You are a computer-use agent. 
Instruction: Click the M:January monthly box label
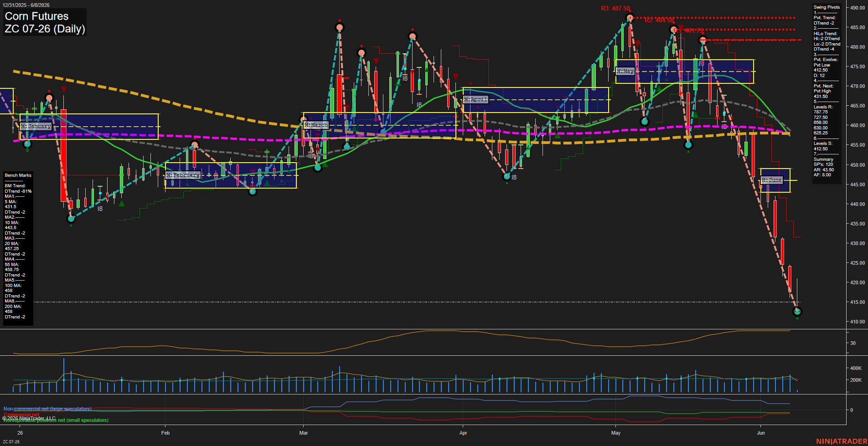(36, 126)
